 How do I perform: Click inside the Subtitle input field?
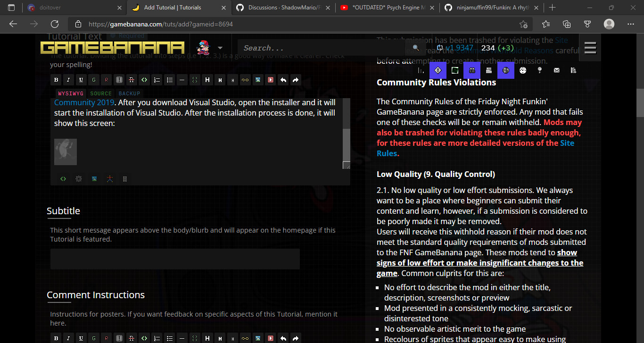[x=175, y=259]
